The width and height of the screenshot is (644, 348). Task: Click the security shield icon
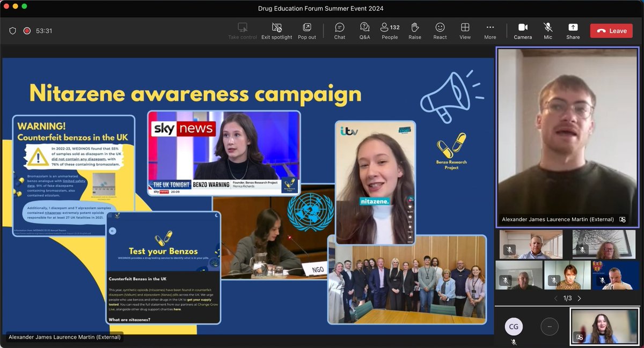(x=12, y=31)
